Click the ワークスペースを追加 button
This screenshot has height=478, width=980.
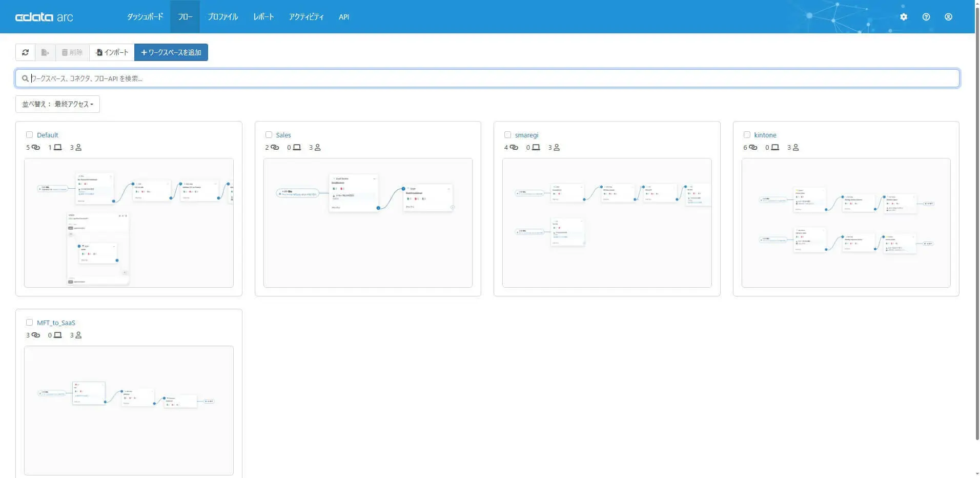(171, 52)
